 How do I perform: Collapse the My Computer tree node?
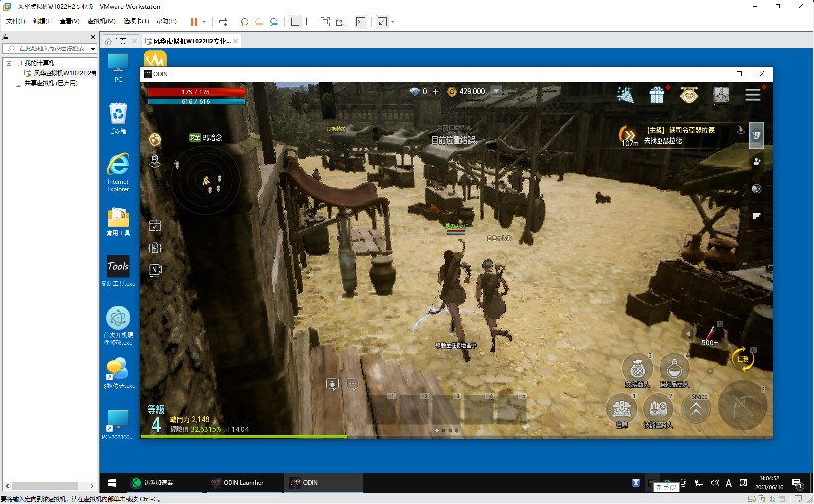pyautogui.click(x=9, y=63)
